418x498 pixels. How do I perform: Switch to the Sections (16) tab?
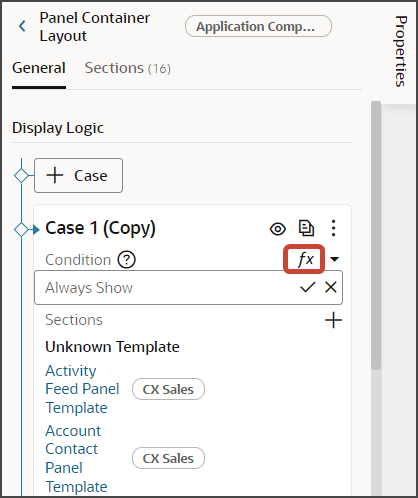click(x=128, y=68)
